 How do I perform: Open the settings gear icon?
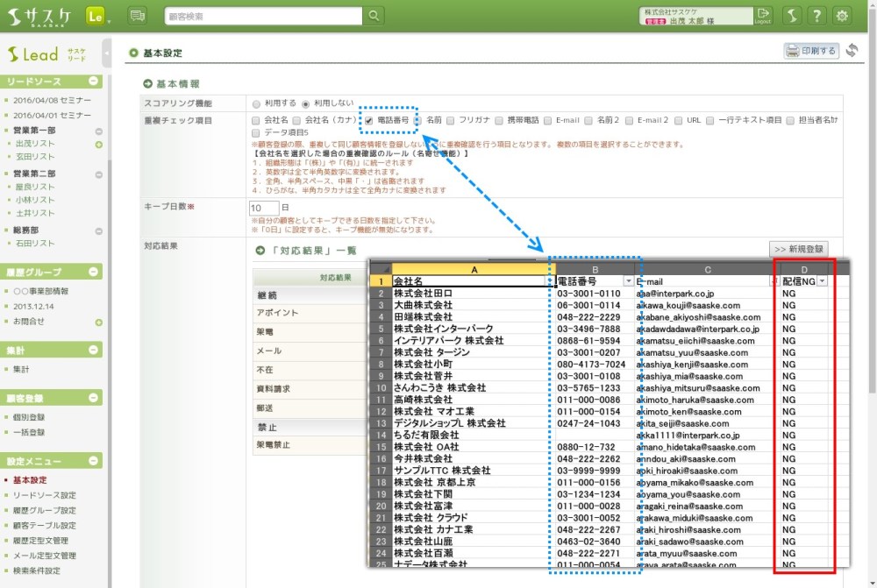pos(843,16)
